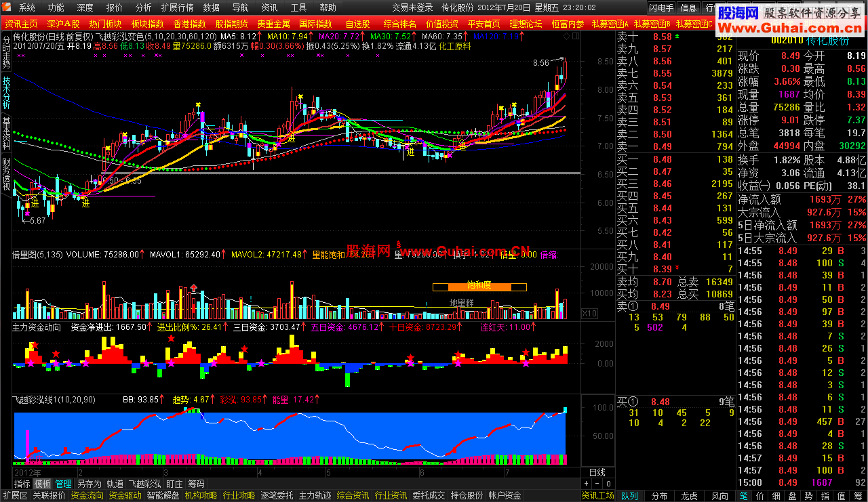This screenshot has height=502, width=868.
Task: Click the X10 scale marker on volume chart
Action: tap(590, 314)
